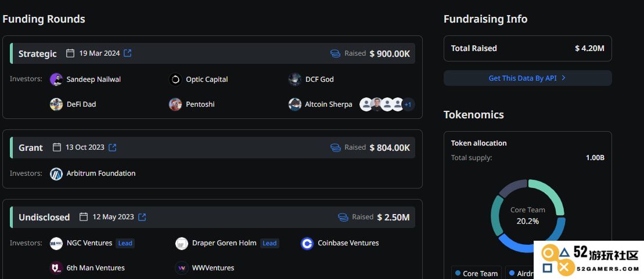Open DCF God investor link
Image resolution: width=644 pixels, height=279 pixels.
[x=319, y=79]
